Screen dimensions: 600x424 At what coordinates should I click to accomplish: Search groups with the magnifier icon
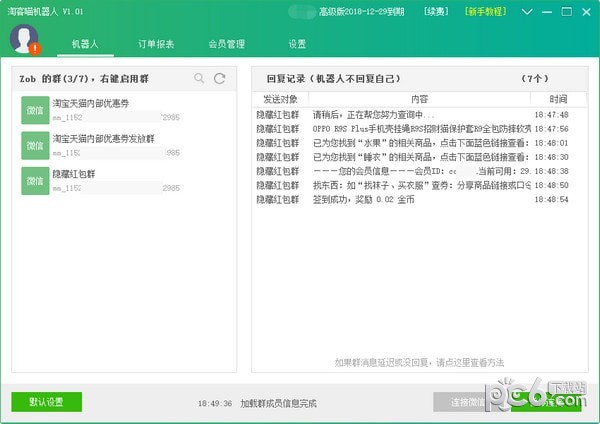click(x=199, y=78)
